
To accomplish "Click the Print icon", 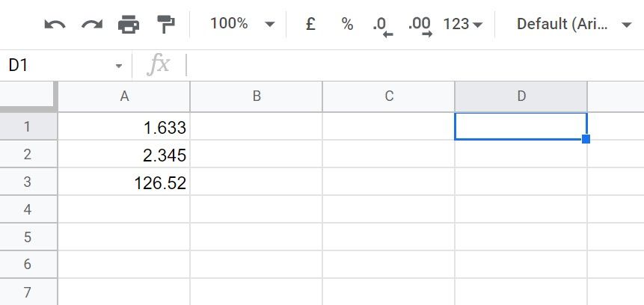I will pos(129,25).
